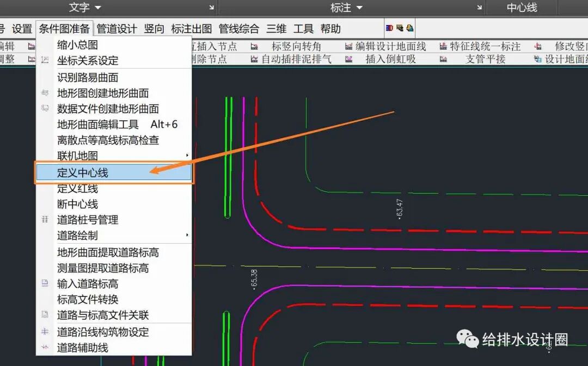Click the icon left of 标竖向转角
588x366 pixels.
coord(254,46)
